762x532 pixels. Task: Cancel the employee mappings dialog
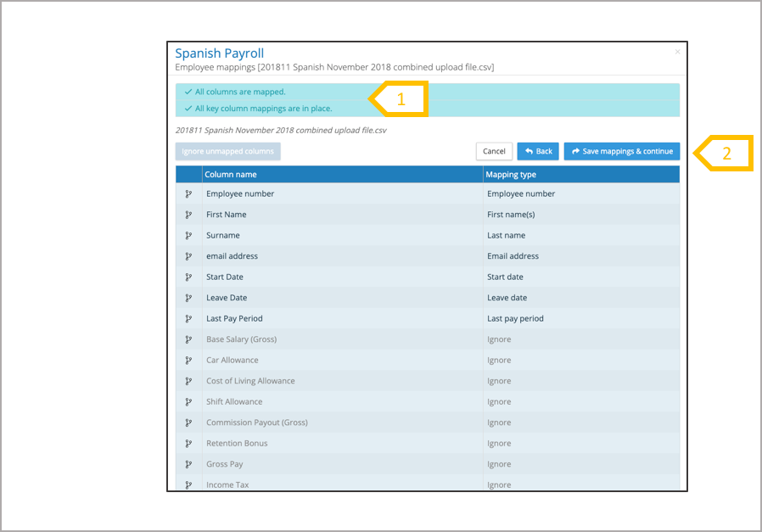click(x=494, y=151)
